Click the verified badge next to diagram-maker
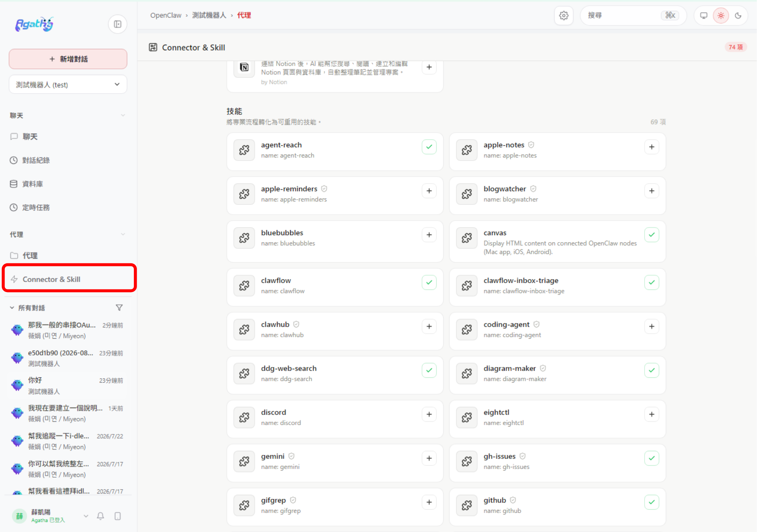This screenshot has width=762, height=532. coord(543,368)
